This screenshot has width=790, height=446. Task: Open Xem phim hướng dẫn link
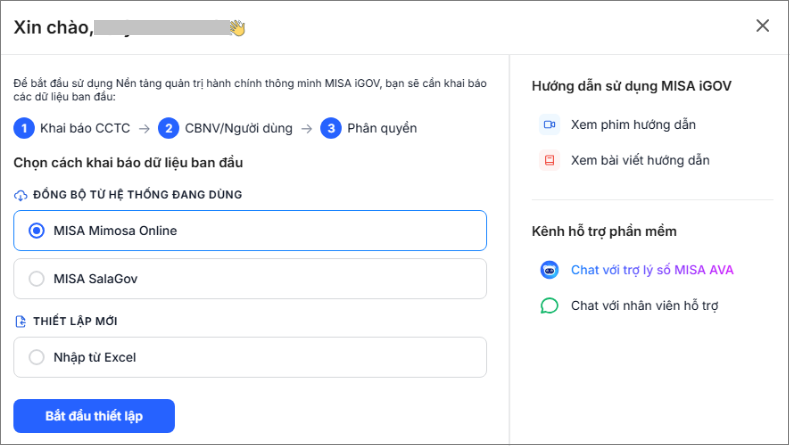click(x=633, y=124)
